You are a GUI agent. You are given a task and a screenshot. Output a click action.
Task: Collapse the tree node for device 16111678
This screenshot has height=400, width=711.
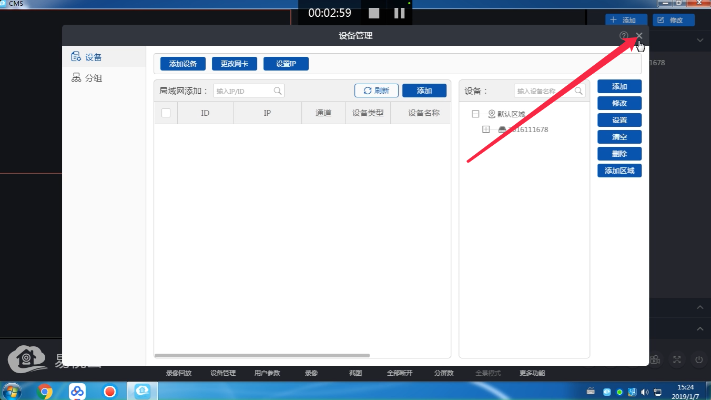[x=486, y=130]
